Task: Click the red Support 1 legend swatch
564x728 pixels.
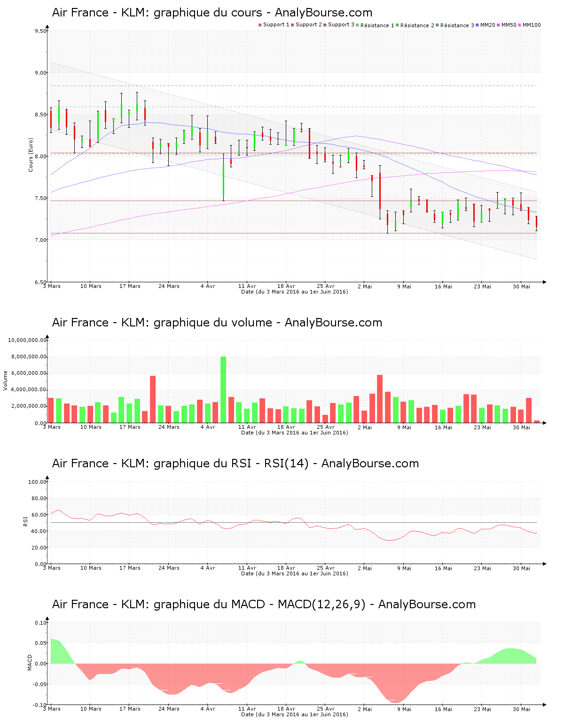Action: click(260, 25)
